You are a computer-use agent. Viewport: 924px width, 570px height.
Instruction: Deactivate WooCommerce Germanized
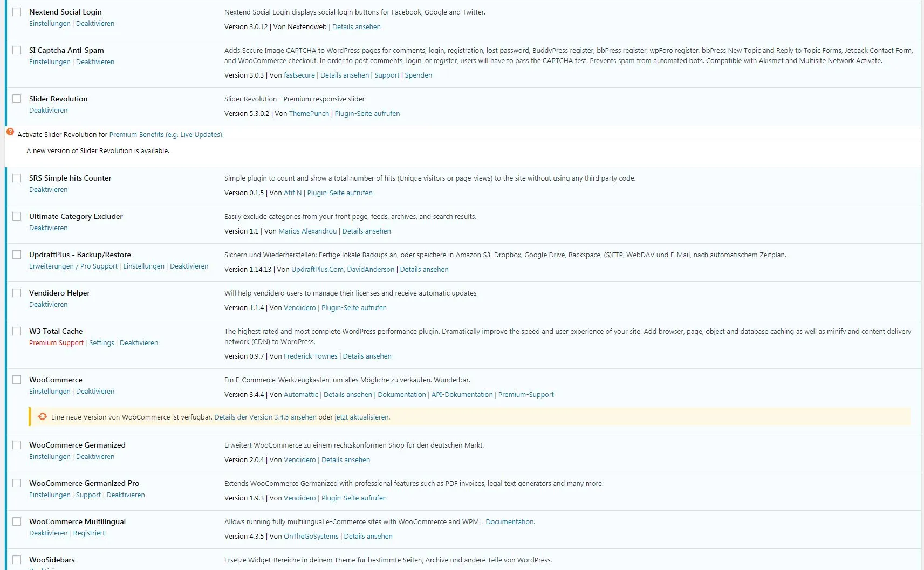click(95, 457)
